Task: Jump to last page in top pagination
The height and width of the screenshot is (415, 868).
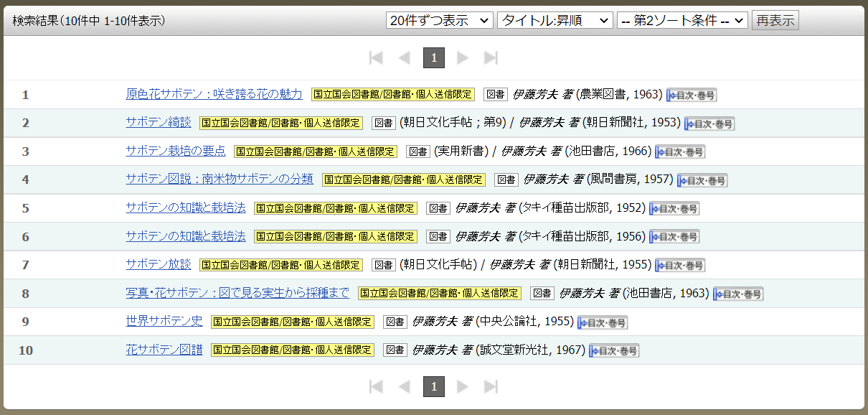Action: [x=491, y=58]
